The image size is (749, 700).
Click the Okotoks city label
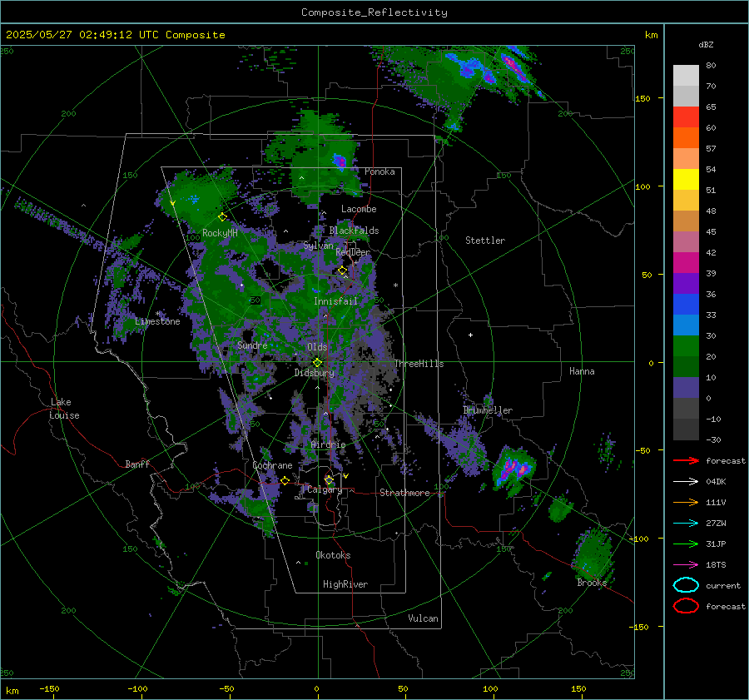[333, 555]
